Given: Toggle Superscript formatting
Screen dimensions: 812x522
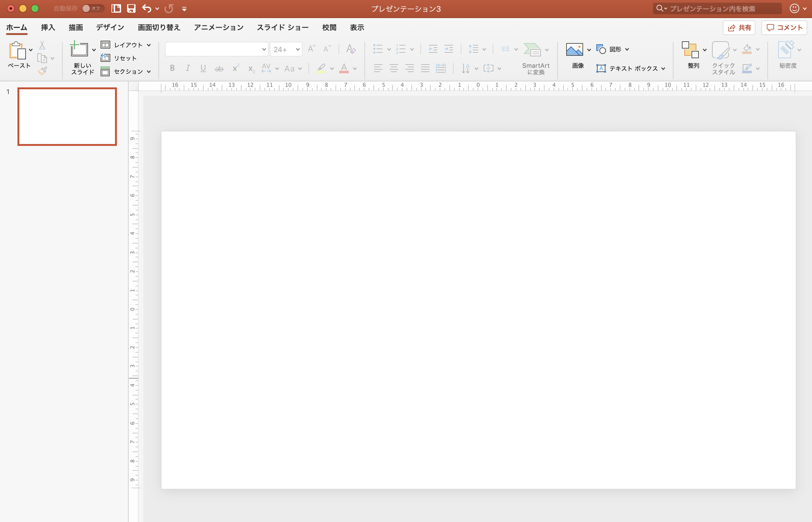Looking at the screenshot, I should pos(236,68).
